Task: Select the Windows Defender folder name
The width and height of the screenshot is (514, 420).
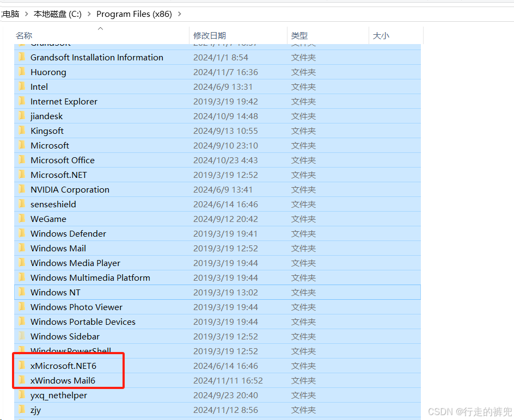Action: tap(68, 233)
